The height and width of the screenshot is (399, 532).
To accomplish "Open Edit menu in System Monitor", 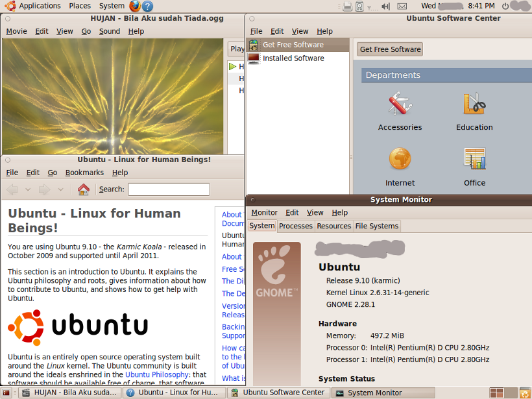I will (x=292, y=212).
